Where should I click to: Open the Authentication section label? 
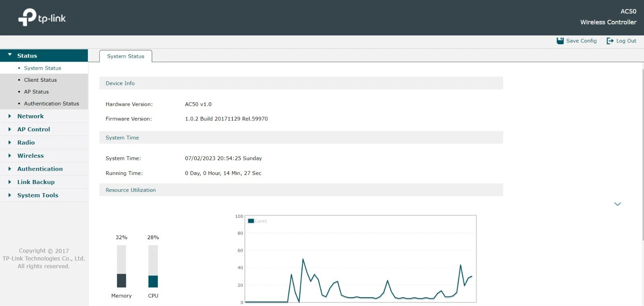tap(40, 169)
